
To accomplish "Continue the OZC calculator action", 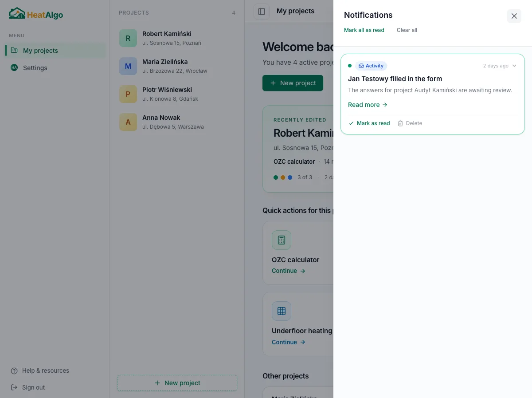I will point(289,271).
